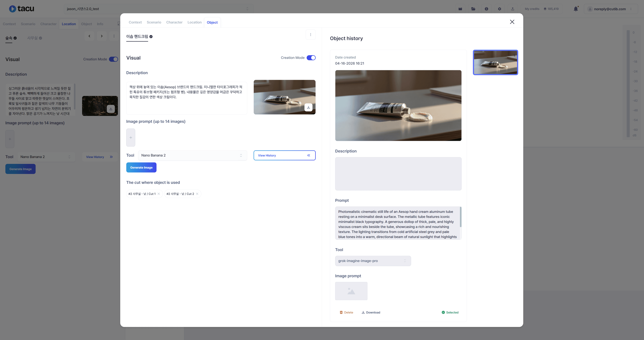Open the grok-imagine-image-pro tool dropdown
644x340 pixels.
pos(373,261)
